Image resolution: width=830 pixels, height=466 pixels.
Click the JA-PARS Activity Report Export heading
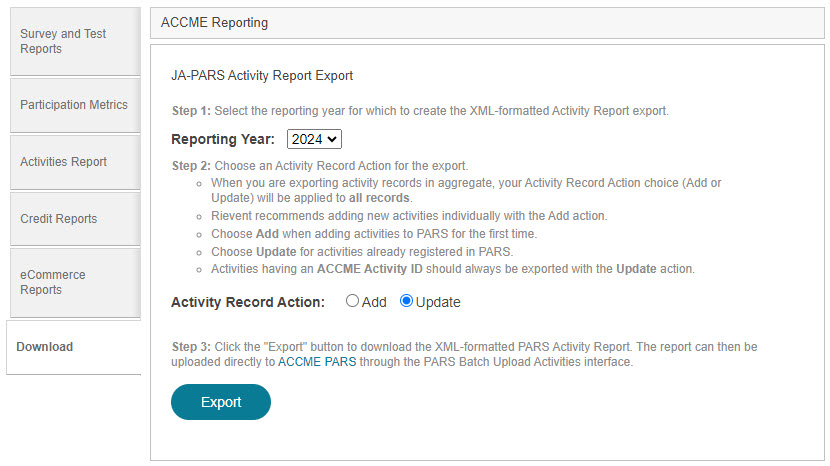[x=262, y=76]
